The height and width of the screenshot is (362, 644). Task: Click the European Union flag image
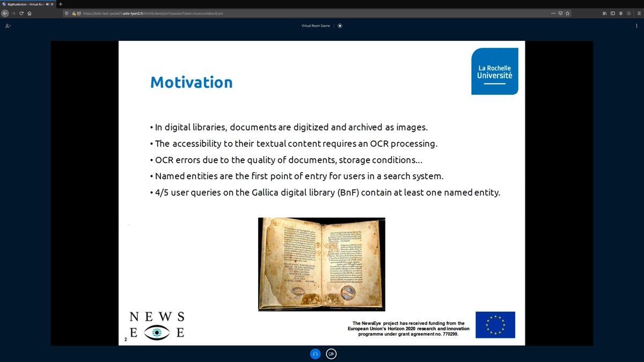495,325
